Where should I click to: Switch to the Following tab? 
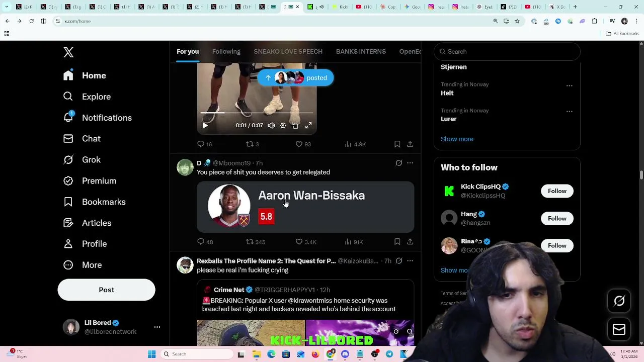click(226, 51)
